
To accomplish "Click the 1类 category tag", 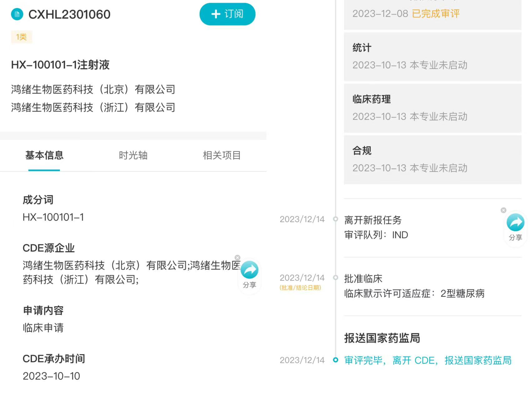I will pyautogui.click(x=22, y=37).
